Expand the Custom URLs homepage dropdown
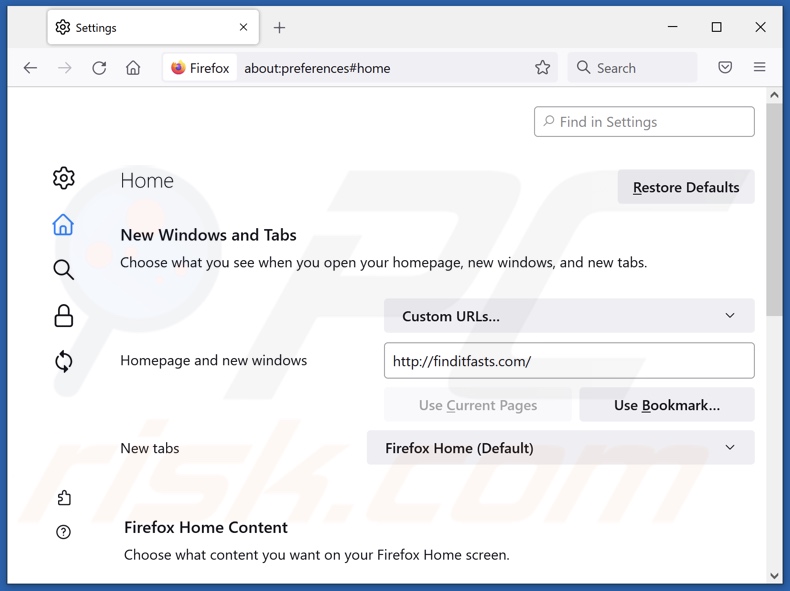The image size is (790, 591). [568, 316]
